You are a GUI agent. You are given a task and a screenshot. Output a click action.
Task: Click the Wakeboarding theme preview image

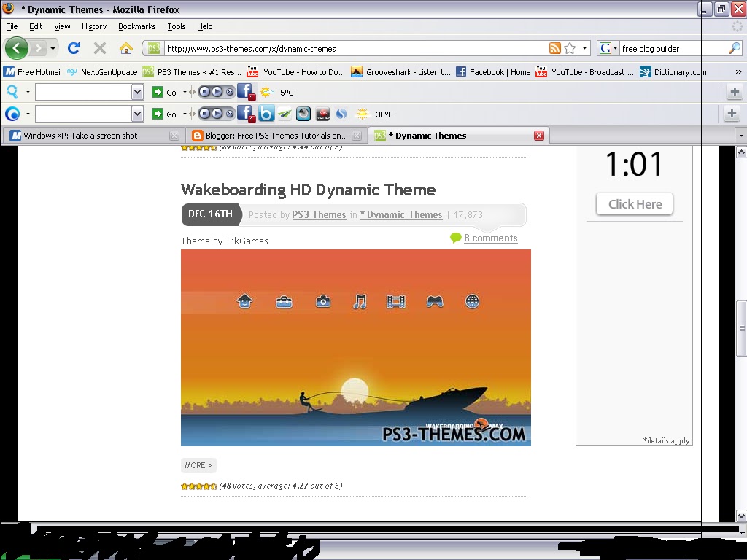click(356, 348)
